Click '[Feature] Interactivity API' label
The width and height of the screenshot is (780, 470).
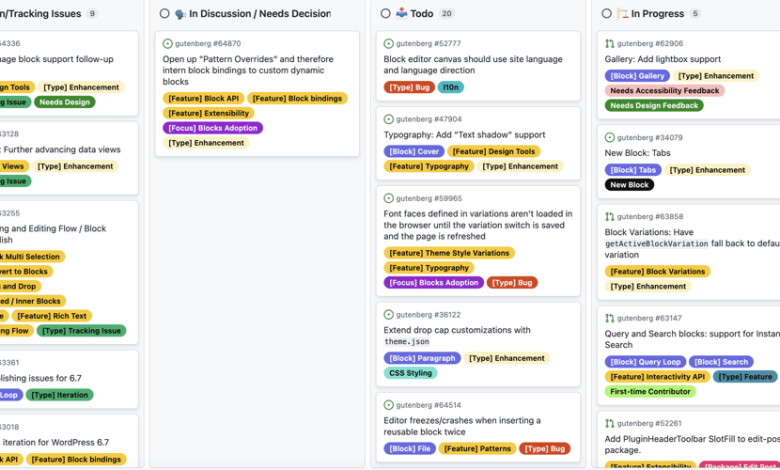pos(657,377)
